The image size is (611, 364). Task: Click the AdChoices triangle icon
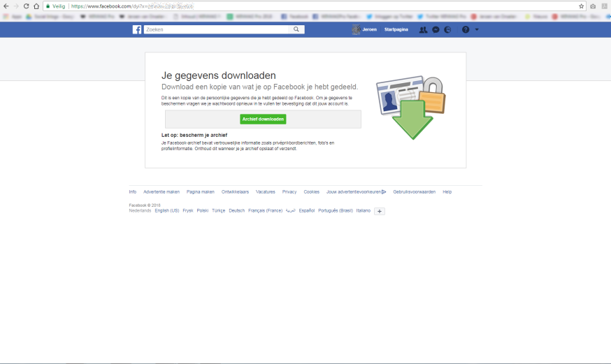pyautogui.click(x=384, y=192)
